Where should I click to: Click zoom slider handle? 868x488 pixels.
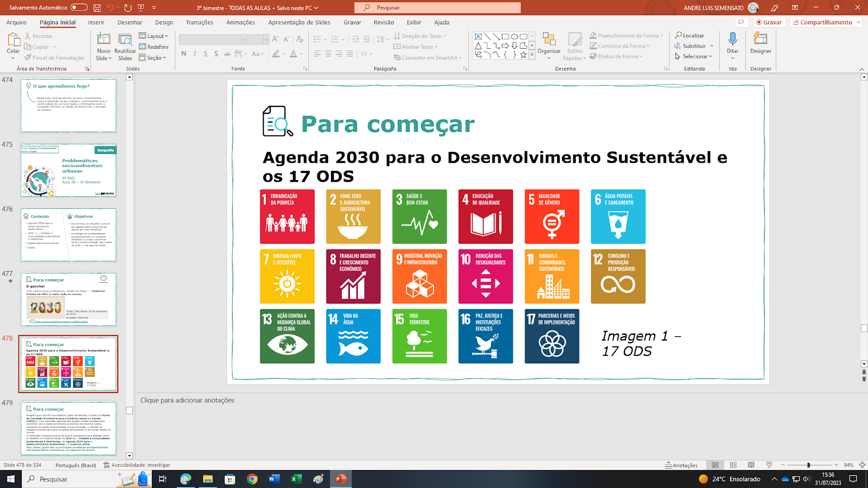pyautogui.click(x=808, y=465)
